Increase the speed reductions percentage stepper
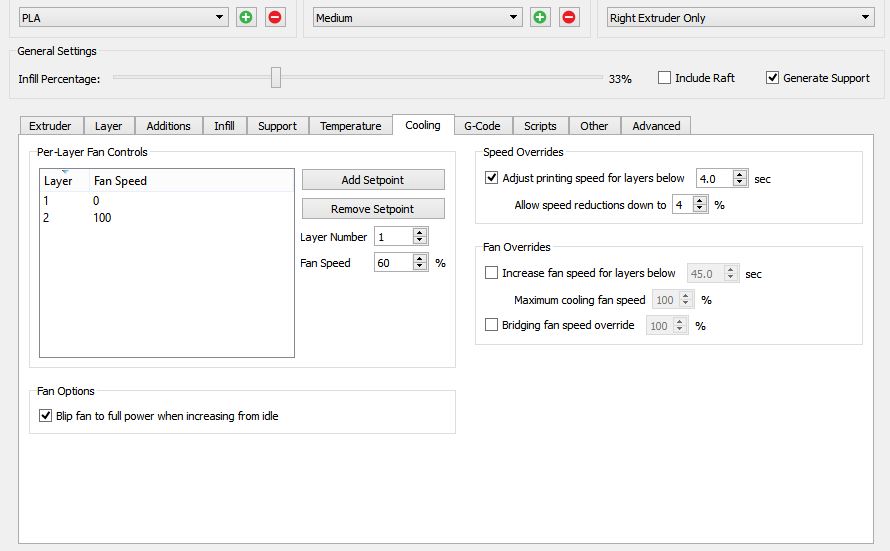The image size is (890, 551). pyautogui.click(x=700, y=200)
